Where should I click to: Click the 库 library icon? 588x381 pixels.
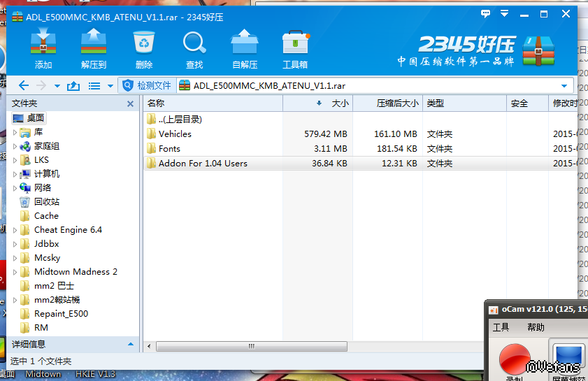click(25, 132)
